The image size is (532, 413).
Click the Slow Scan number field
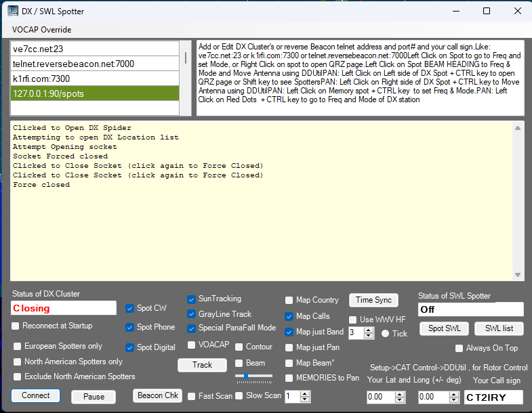tap(293, 396)
